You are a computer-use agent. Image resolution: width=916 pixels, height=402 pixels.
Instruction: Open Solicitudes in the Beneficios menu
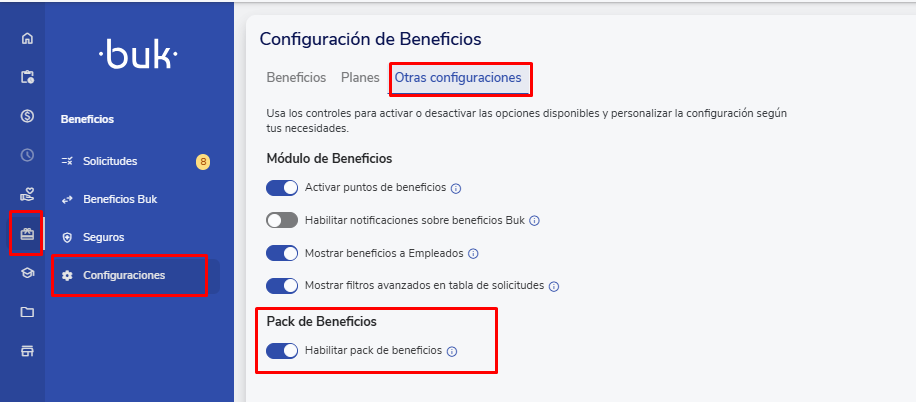(110, 161)
